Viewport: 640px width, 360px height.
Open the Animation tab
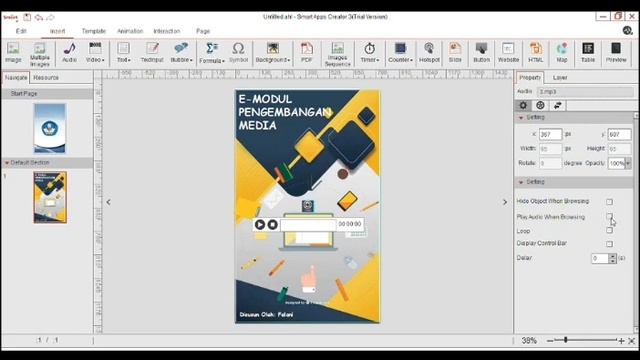[x=130, y=31]
